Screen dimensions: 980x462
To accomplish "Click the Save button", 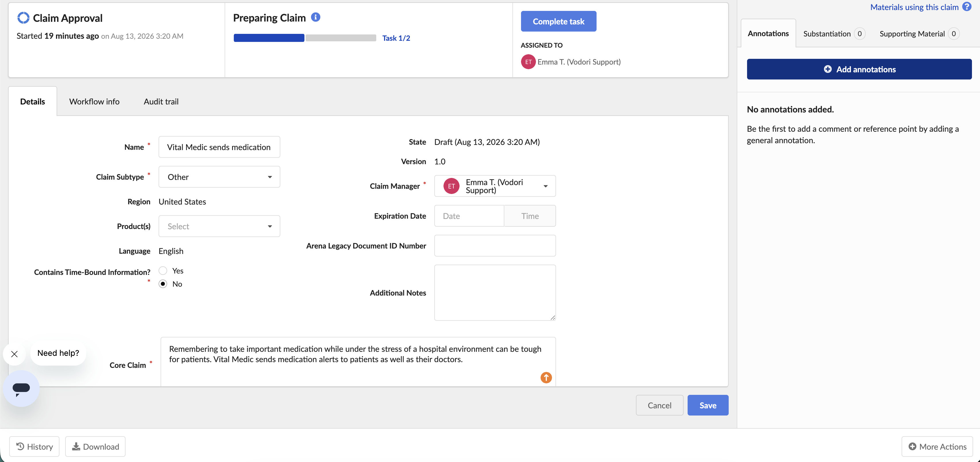I will [x=708, y=405].
